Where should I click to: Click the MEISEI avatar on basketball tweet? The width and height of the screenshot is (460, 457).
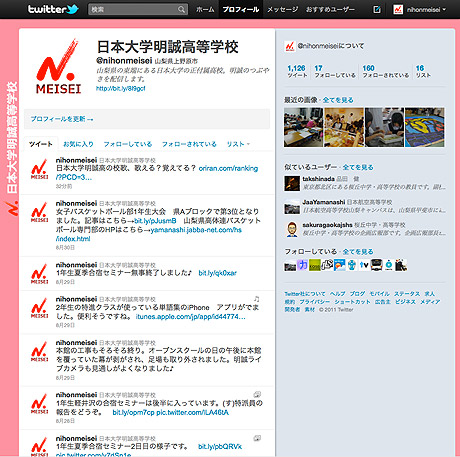pyautogui.click(x=40, y=212)
